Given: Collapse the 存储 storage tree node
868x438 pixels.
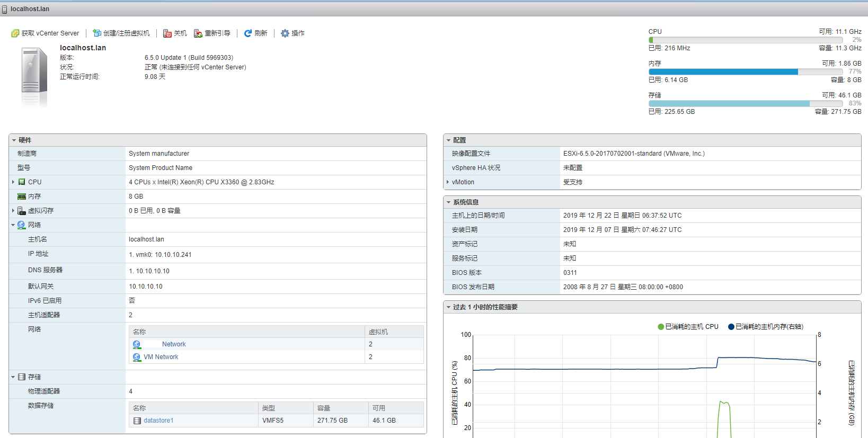Looking at the screenshot, I should [13, 377].
